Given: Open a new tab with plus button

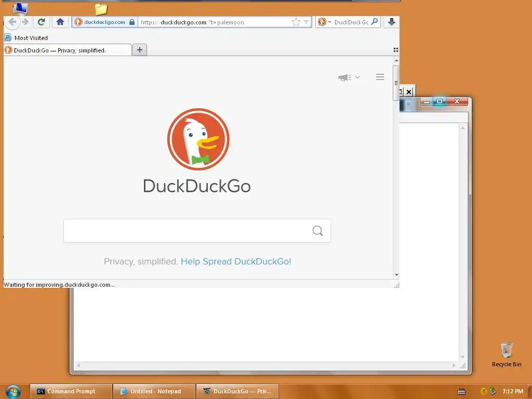Looking at the screenshot, I should (139, 50).
